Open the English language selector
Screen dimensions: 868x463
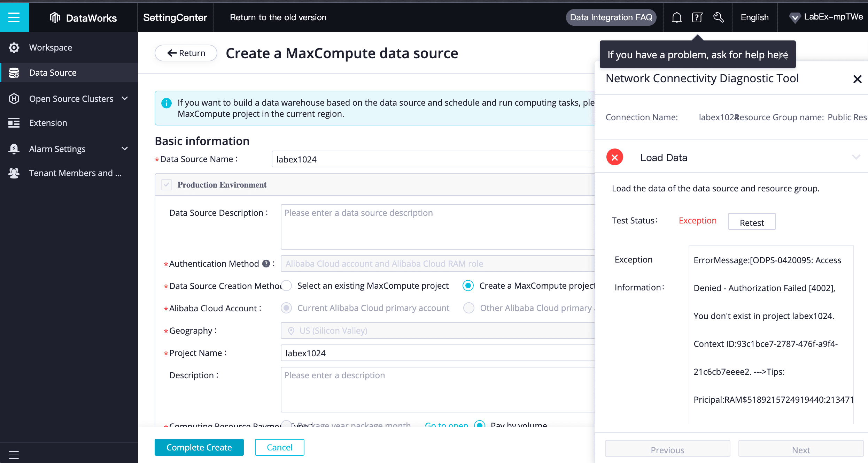754,17
